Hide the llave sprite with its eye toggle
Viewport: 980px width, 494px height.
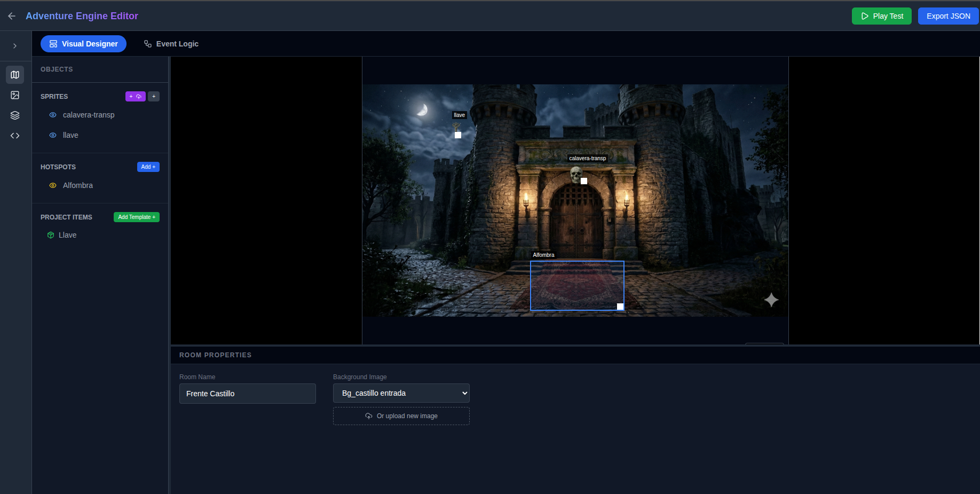[52, 135]
